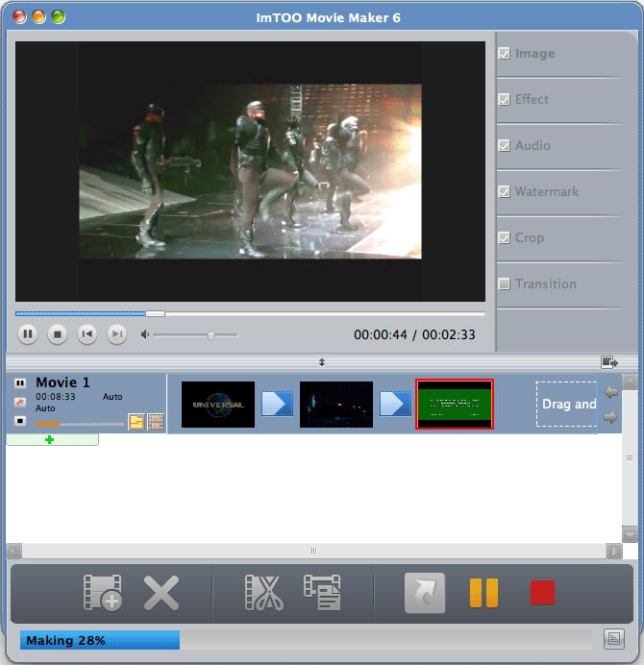Open the output settings film-document icon
Image resolution: width=644 pixels, height=665 pixels.
coord(322,592)
